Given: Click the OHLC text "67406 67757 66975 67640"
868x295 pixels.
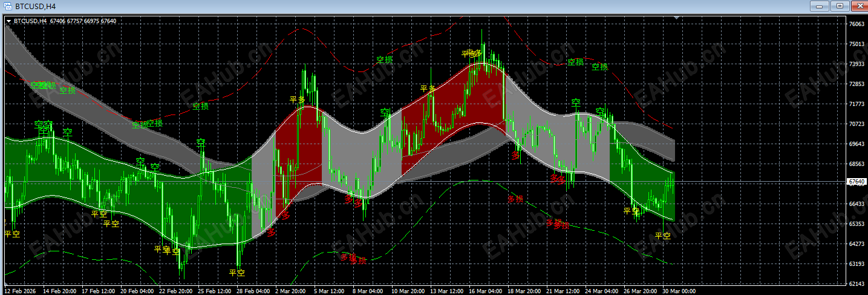Looking at the screenshot, I should click(83, 21).
